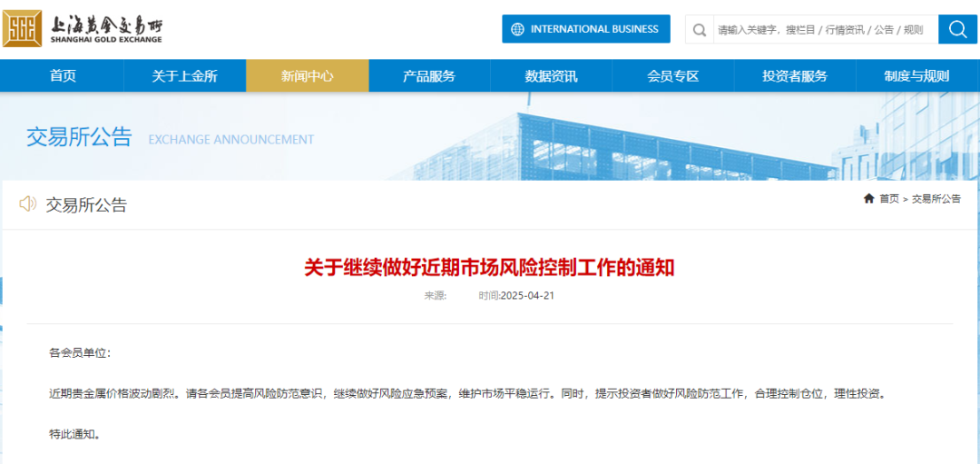The image size is (980, 464).
Task: Click the large blue 交易所公告 banner heading
Action: 79,137
